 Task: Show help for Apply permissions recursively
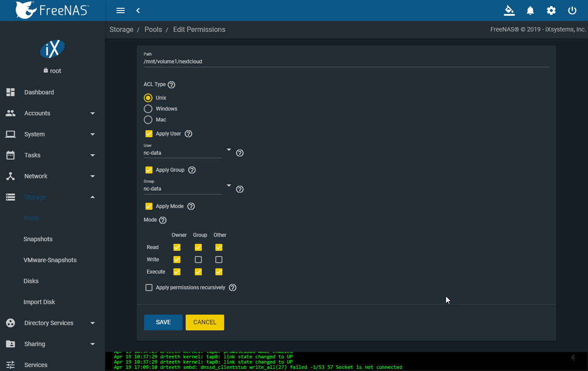[x=232, y=288]
